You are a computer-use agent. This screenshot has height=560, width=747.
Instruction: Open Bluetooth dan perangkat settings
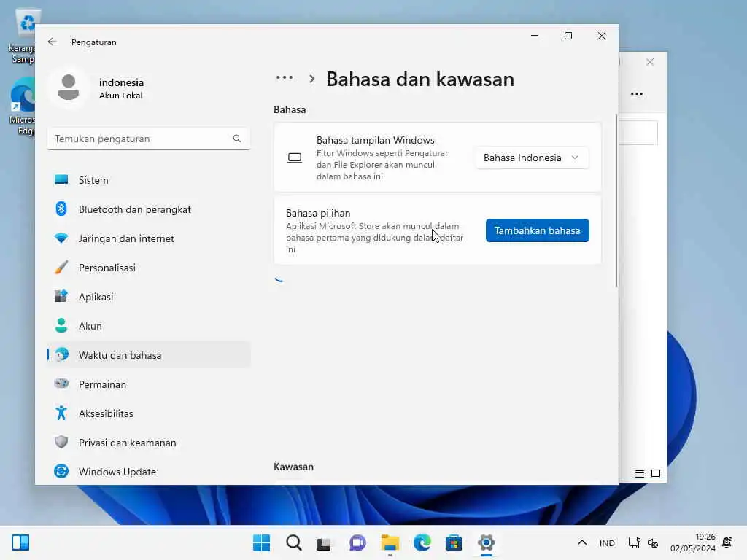[x=149, y=209]
